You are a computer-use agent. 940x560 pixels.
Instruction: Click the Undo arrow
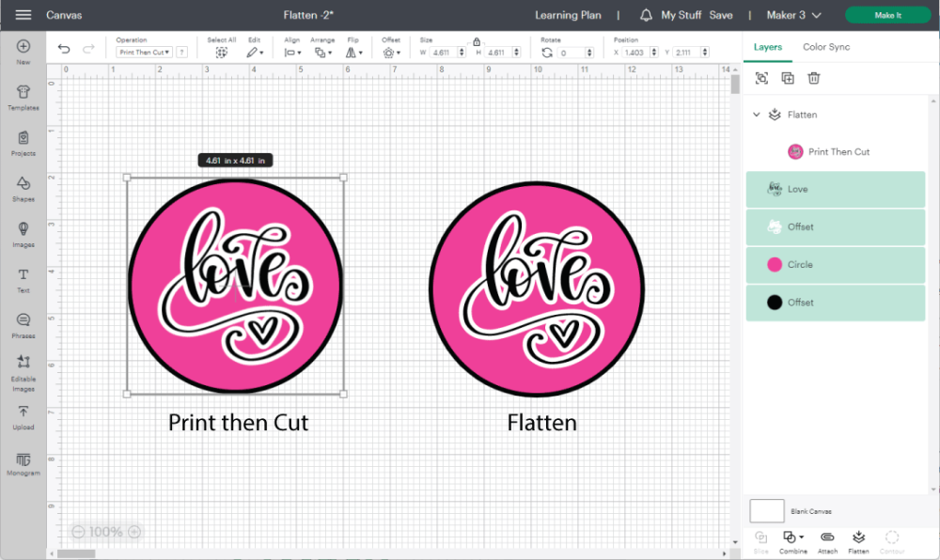pos(64,49)
